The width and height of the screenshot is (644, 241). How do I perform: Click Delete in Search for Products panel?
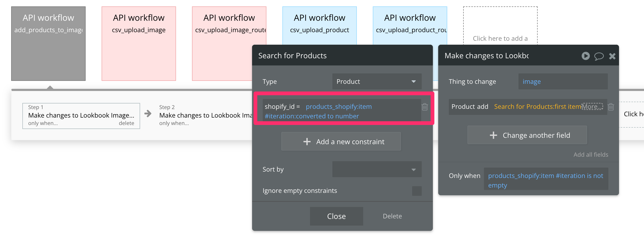point(392,216)
